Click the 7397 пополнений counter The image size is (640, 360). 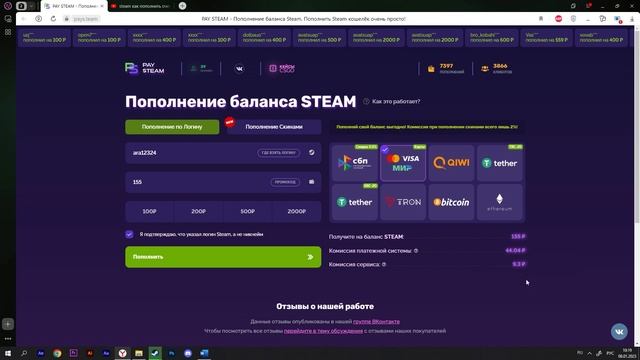(446, 68)
